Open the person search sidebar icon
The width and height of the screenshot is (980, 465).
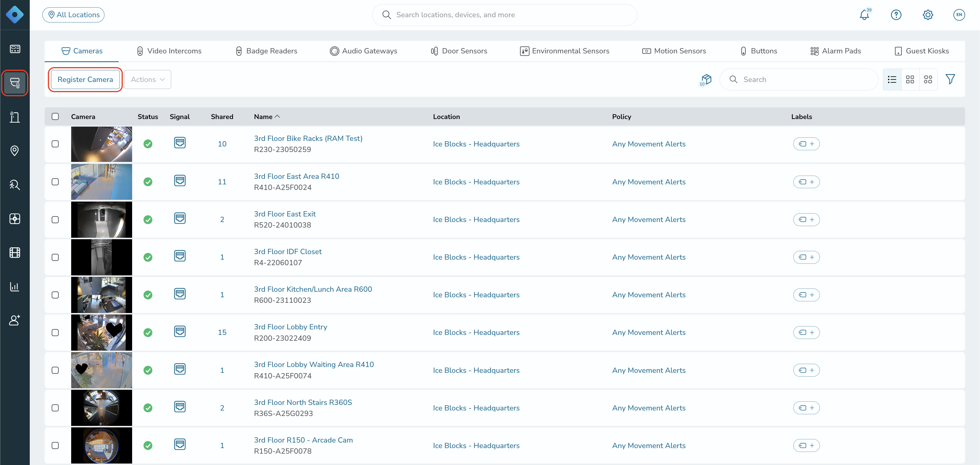[x=15, y=185]
